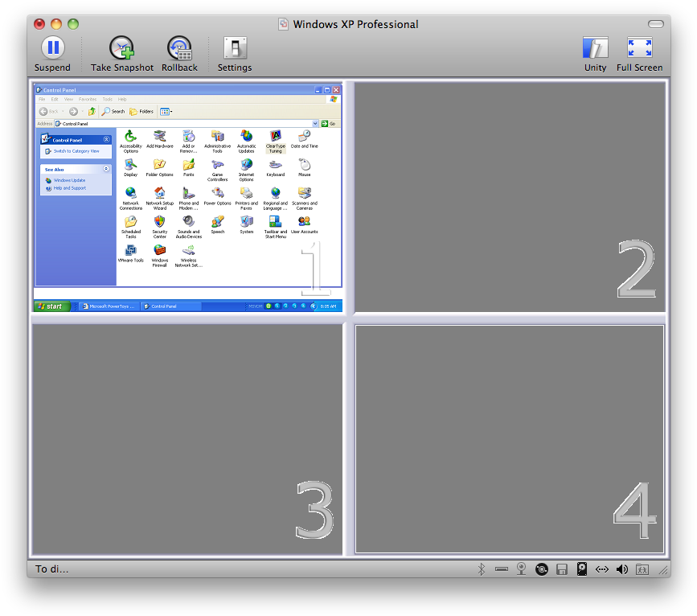The width and height of the screenshot is (697, 616).
Task: Enter Unity mode
Action: click(x=595, y=47)
